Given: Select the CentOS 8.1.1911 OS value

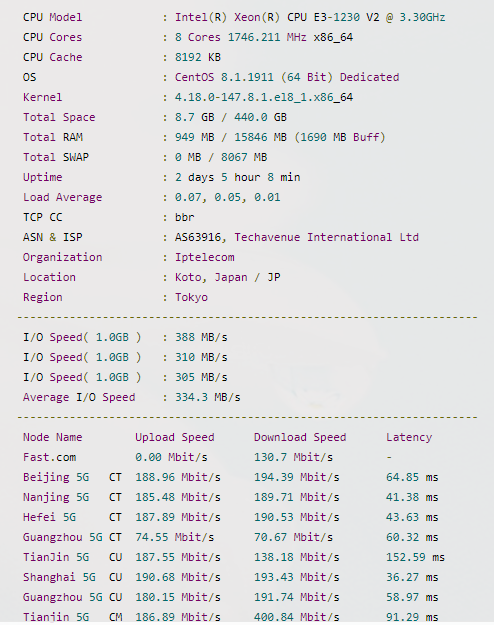Looking at the screenshot, I should click(x=287, y=77).
